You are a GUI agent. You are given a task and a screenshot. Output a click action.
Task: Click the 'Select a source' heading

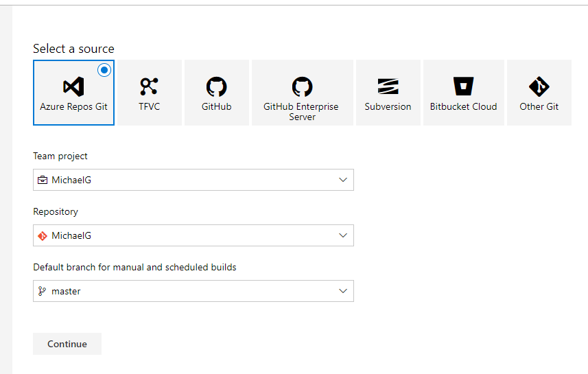[x=73, y=49]
